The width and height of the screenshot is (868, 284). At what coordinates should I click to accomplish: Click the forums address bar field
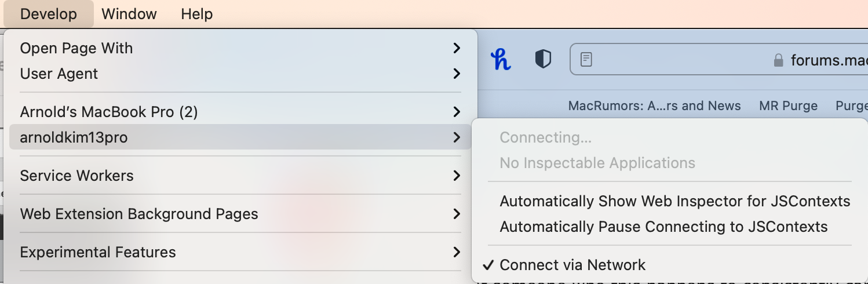tap(719, 60)
